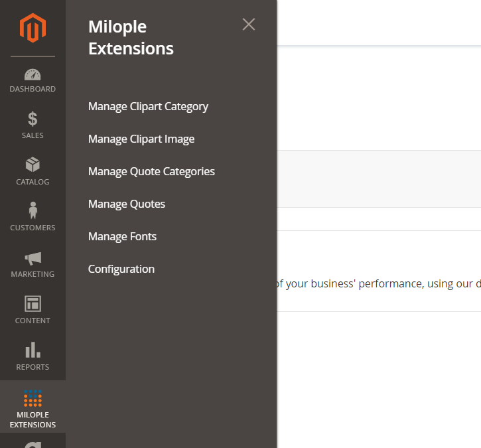The width and height of the screenshot is (481, 448).
Task: Open the Manage Quotes page
Action: (x=127, y=204)
